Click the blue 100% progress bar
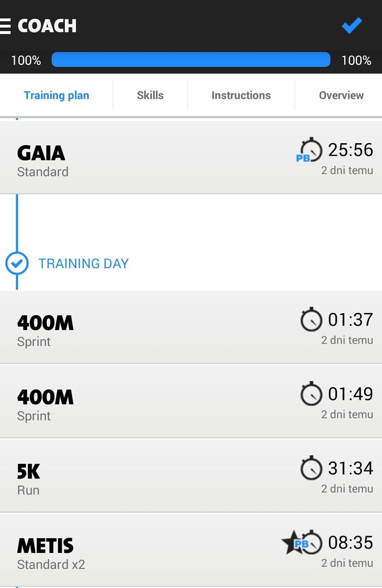 pyautogui.click(x=191, y=60)
